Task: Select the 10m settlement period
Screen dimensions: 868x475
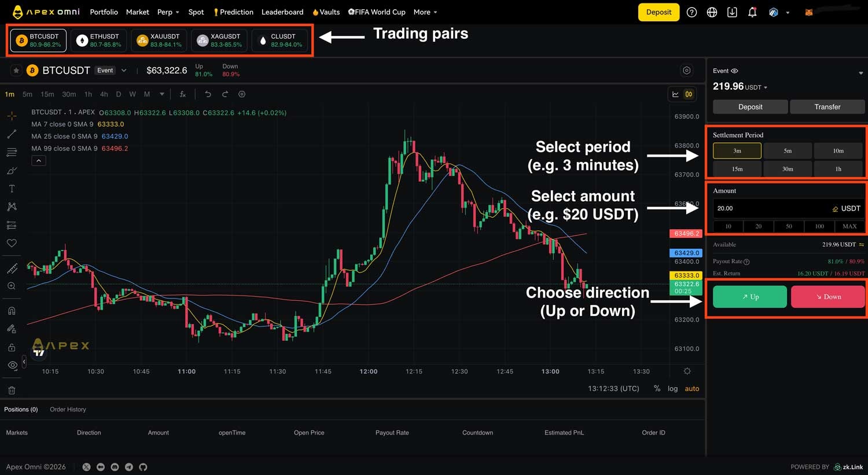Action: [838, 151]
